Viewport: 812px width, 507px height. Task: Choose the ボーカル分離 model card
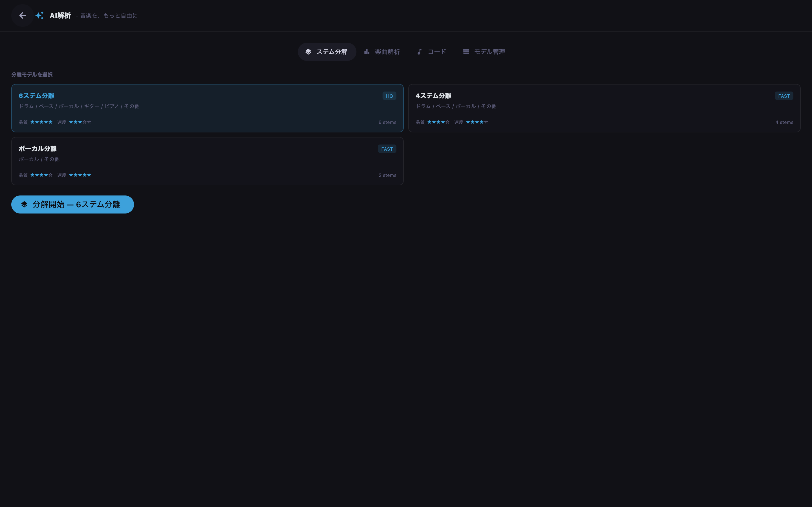coord(207,161)
